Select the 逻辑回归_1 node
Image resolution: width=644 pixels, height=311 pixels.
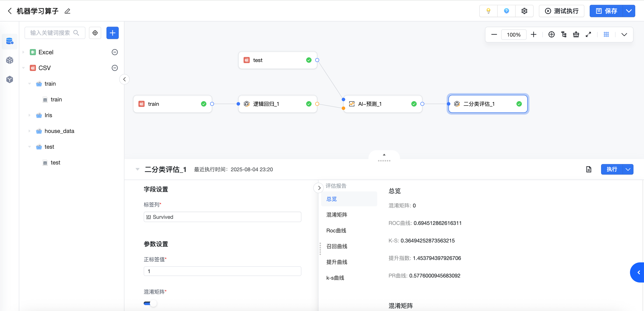tap(278, 104)
